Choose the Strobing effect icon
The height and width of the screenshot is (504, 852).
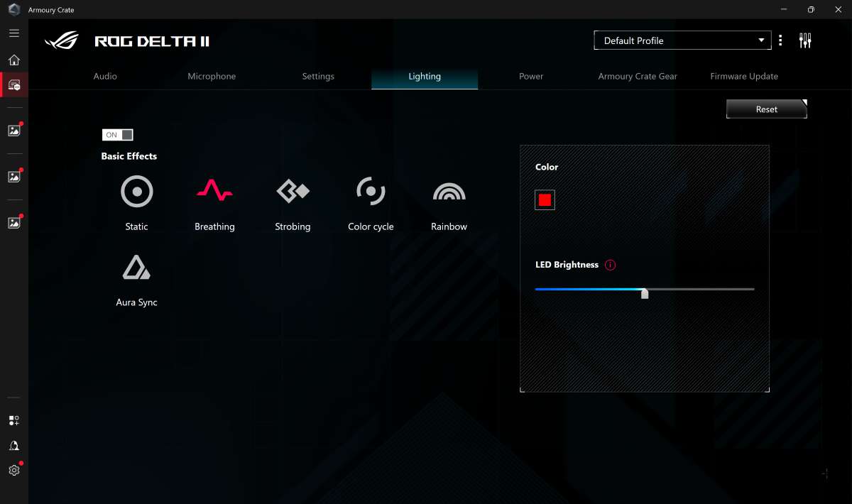[293, 191]
